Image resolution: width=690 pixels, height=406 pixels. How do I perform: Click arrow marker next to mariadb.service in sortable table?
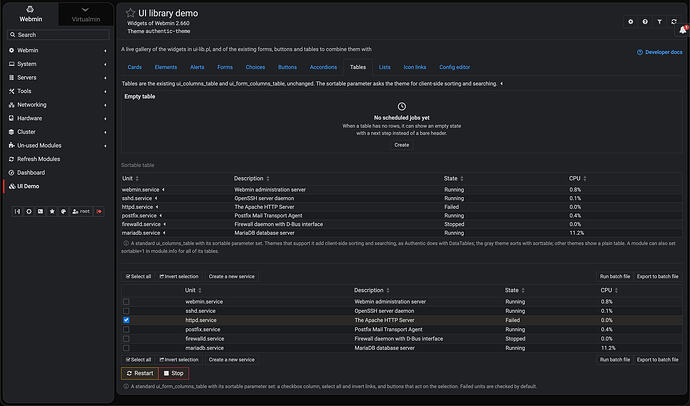pos(164,233)
